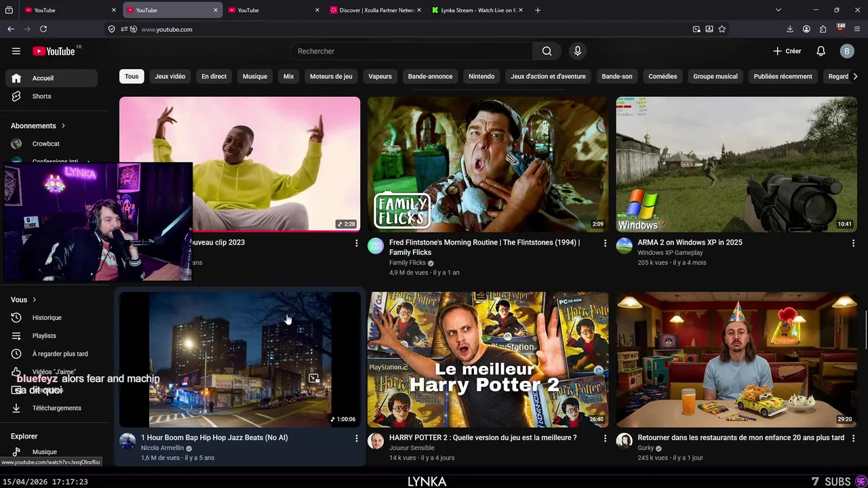868x488 pixels.
Task: Select the Comédies filter chip
Action: coord(663,77)
